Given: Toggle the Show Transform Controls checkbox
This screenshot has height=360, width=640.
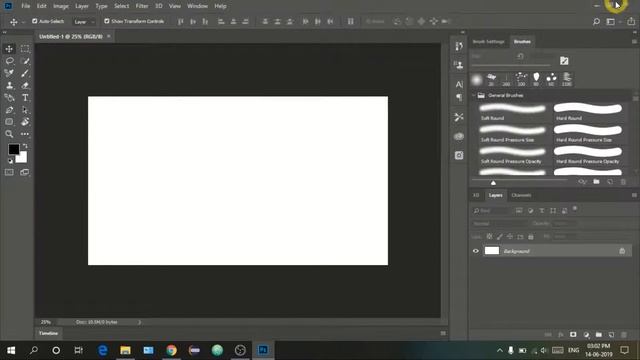Looking at the screenshot, I should [107, 21].
